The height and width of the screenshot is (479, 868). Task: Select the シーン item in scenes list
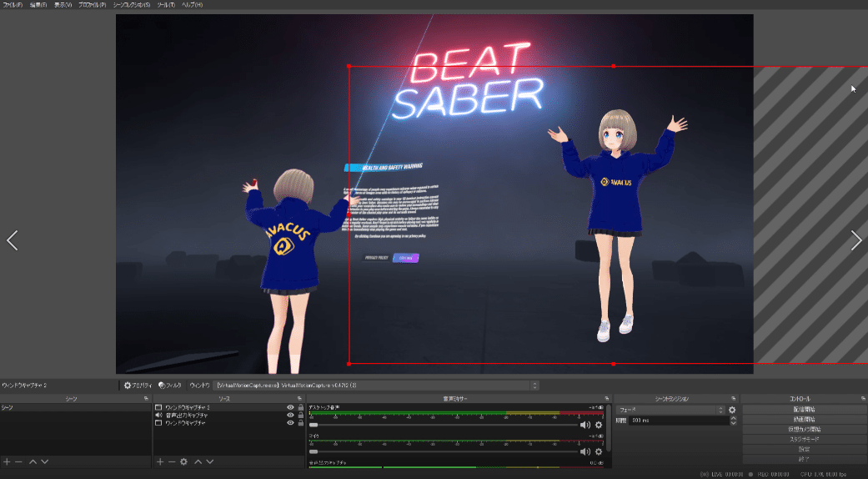pyautogui.click(x=75, y=407)
